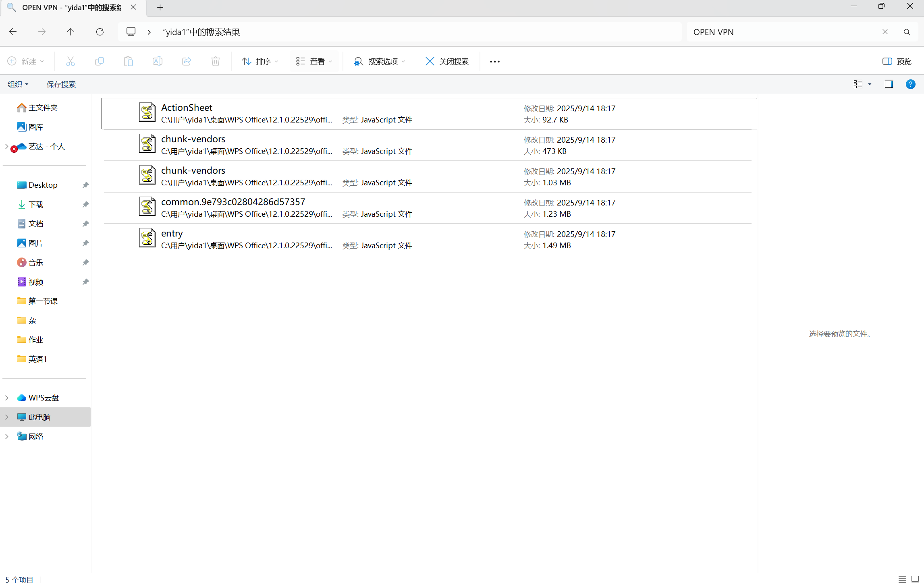Clear the OPEN VPN search text
This screenshot has width=924, height=583.
coord(885,32)
